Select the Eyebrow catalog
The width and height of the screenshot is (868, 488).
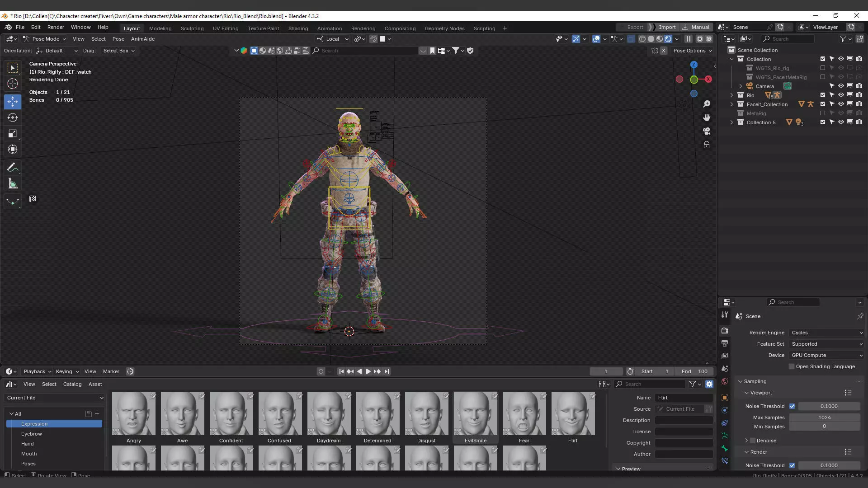coord(32,434)
